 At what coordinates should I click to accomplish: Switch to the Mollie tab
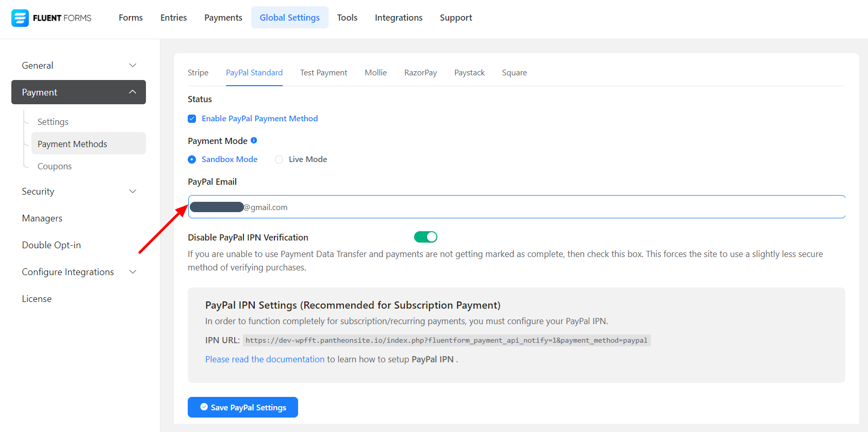tap(375, 73)
